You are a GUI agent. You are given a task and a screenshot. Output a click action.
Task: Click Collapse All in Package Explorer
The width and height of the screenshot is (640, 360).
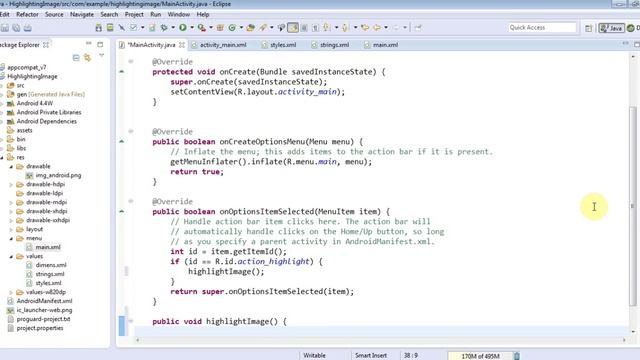click(76, 58)
